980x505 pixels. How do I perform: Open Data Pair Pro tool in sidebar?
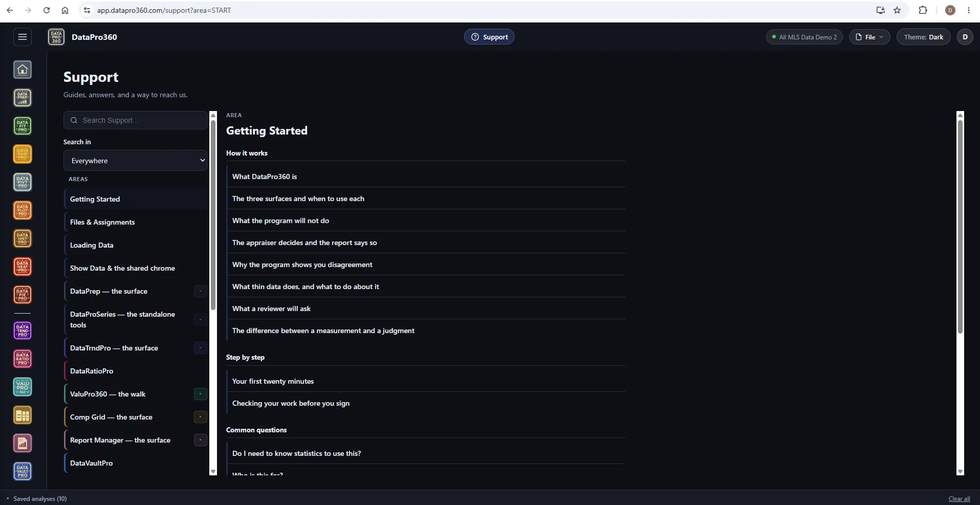(x=23, y=154)
